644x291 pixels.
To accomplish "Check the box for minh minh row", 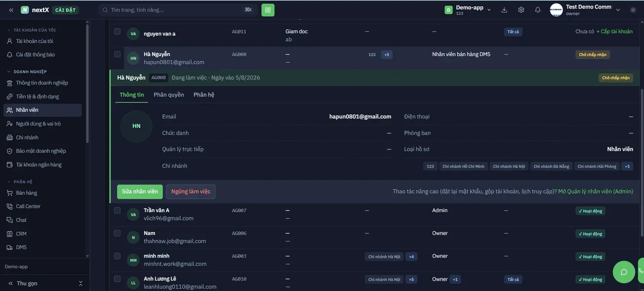I will tap(117, 256).
